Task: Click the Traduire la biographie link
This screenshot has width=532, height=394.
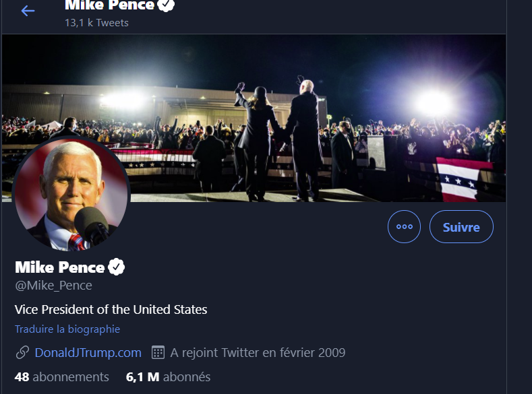Action: pyautogui.click(x=67, y=329)
